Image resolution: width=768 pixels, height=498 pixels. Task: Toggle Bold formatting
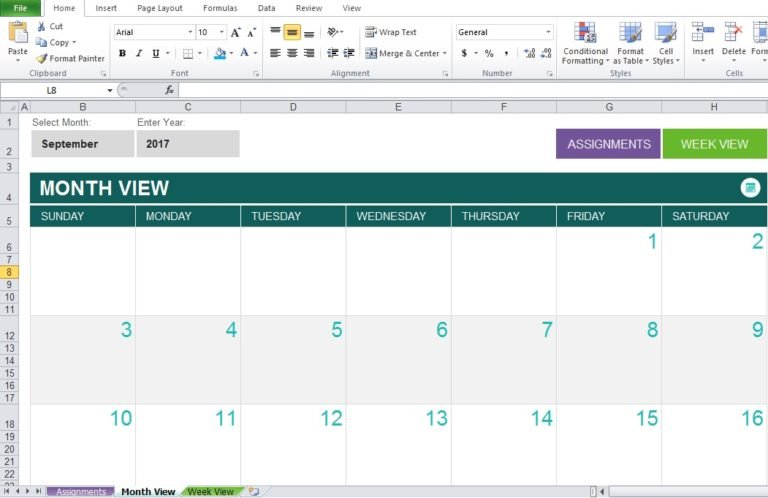(122, 54)
